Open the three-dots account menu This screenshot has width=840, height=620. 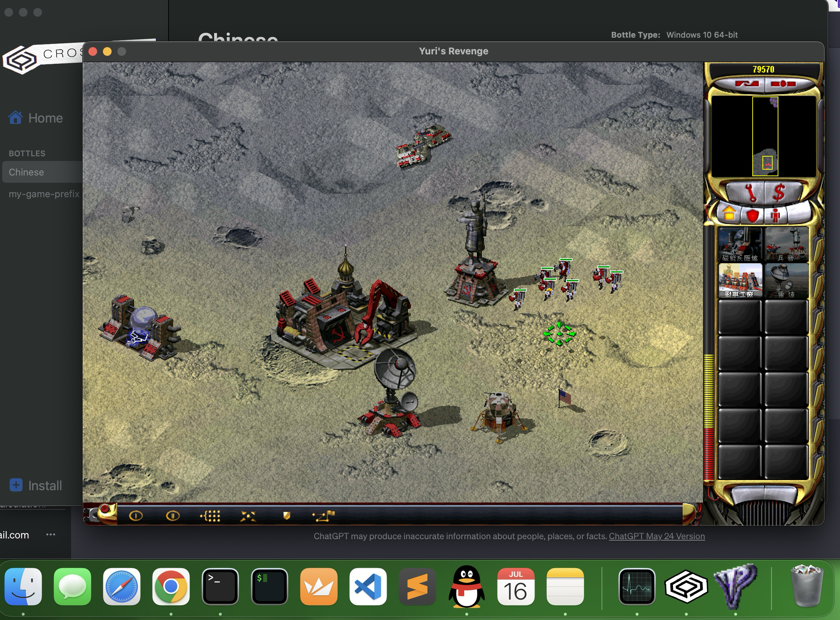point(51,534)
